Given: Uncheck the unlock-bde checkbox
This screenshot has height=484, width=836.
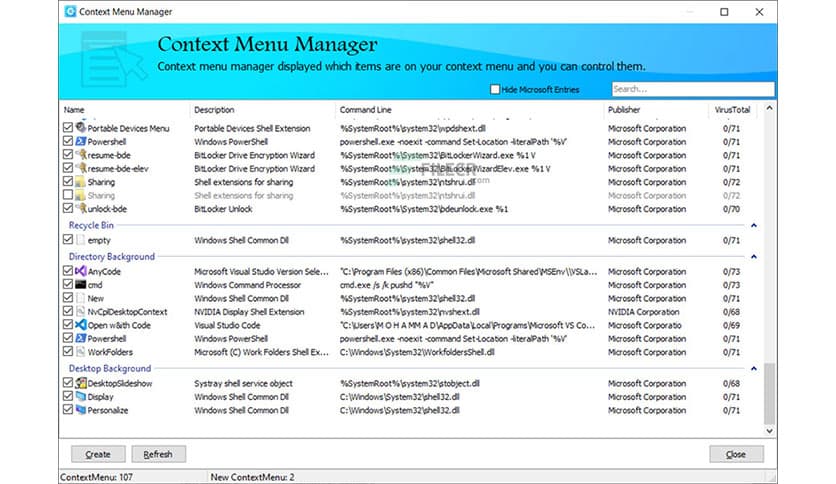Looking at the screenshot, I should [x=68, y=208].
